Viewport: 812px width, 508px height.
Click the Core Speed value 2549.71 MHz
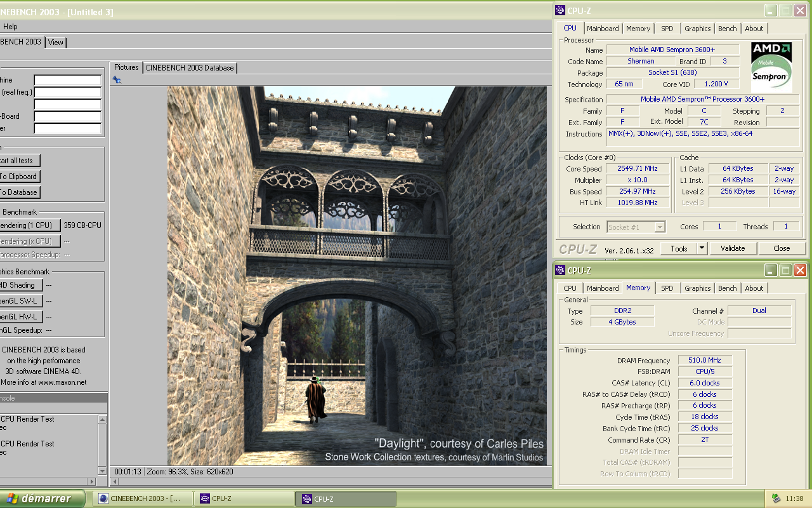(637, 169)
